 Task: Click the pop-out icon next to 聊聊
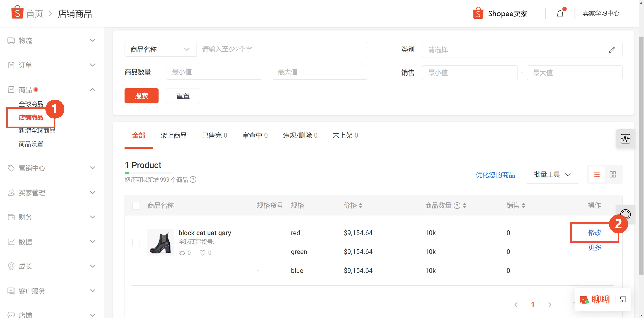[623, 299]
